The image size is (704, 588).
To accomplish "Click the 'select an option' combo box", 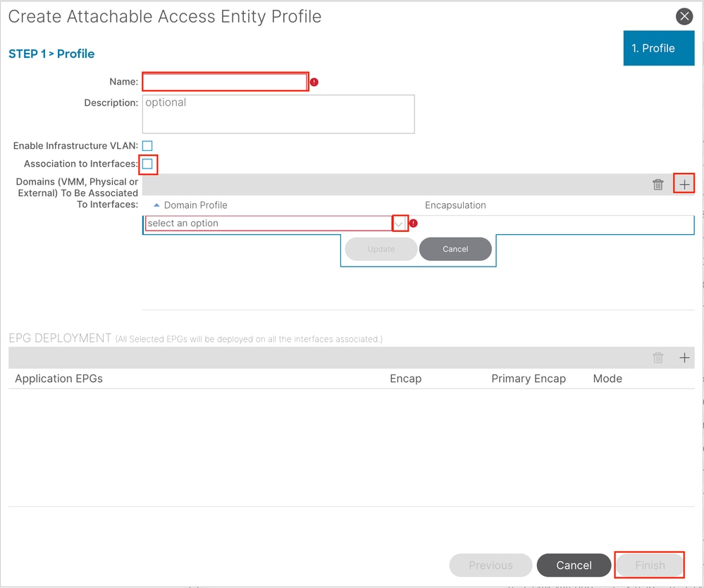I will pyautogui.click(x=268, y=223).
